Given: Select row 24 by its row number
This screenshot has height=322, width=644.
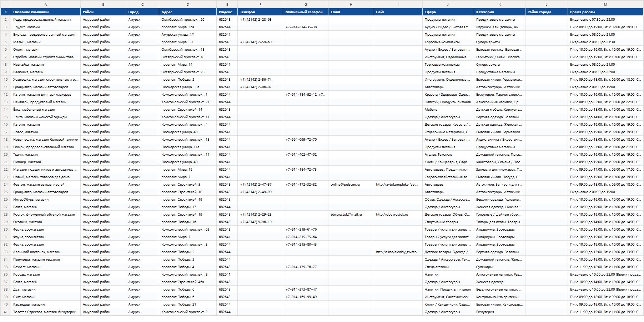Looking at the screenshot, I should pos(6,185).
